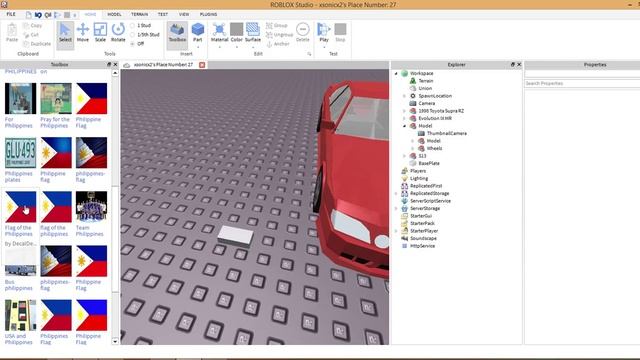
Task: Float the Toolbox panel
Action: pos(109,64)
